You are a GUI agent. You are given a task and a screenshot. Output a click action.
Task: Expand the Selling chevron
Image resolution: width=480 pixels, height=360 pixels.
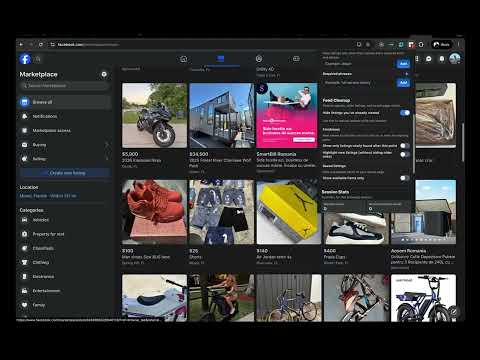tap(107, 159)
